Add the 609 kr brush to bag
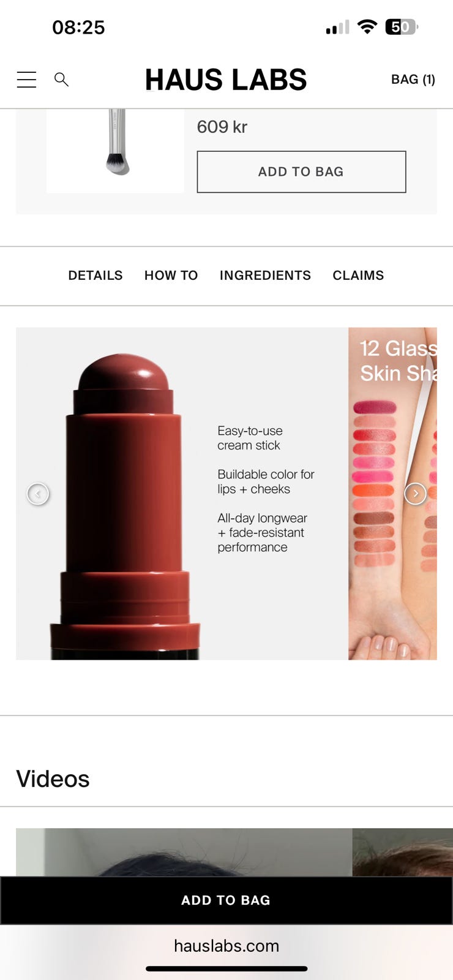Screen dimensions: 453x980 tap(301, 171)
